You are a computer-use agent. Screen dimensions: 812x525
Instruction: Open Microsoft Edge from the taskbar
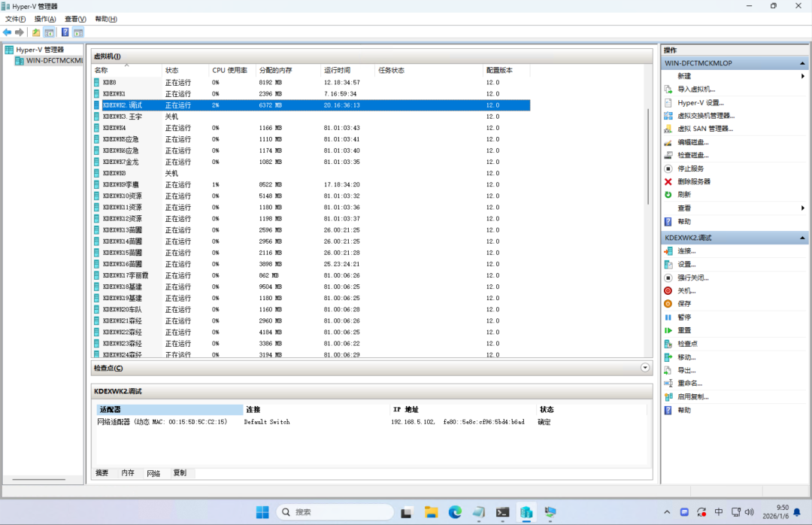(x=455, y=512)
